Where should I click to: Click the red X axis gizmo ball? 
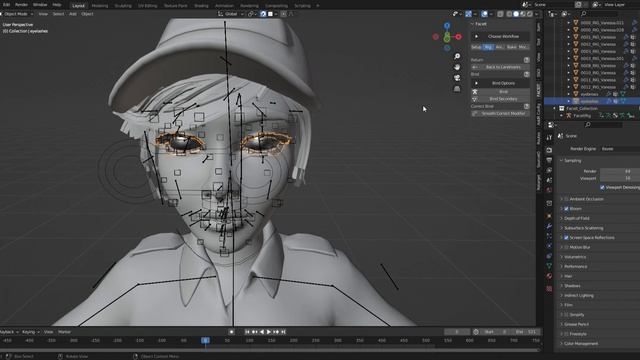(x=458, y=37)
